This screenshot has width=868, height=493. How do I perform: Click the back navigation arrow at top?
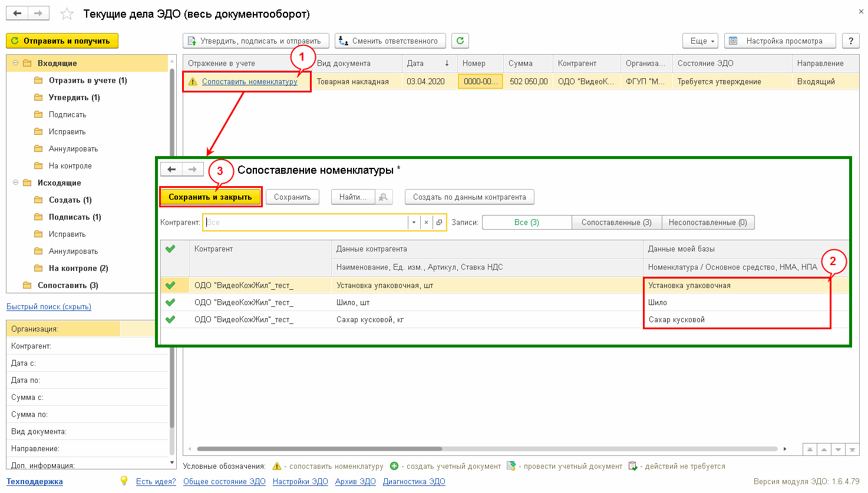17,13
